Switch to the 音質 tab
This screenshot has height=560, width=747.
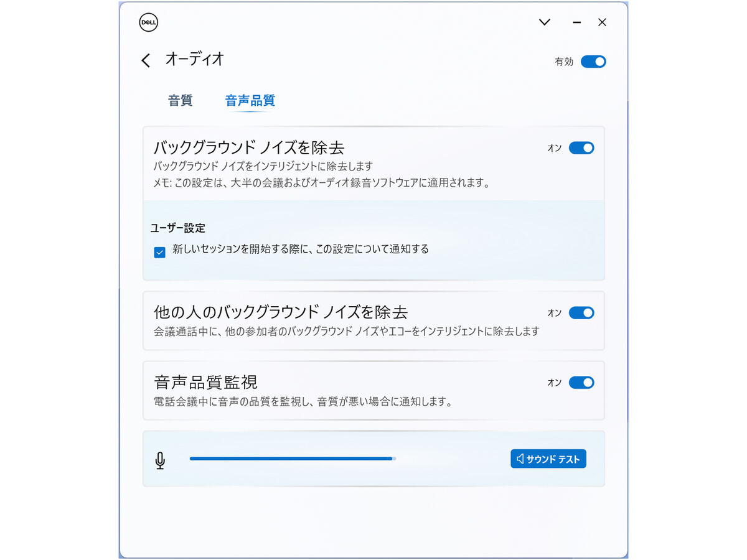[181, 100]
